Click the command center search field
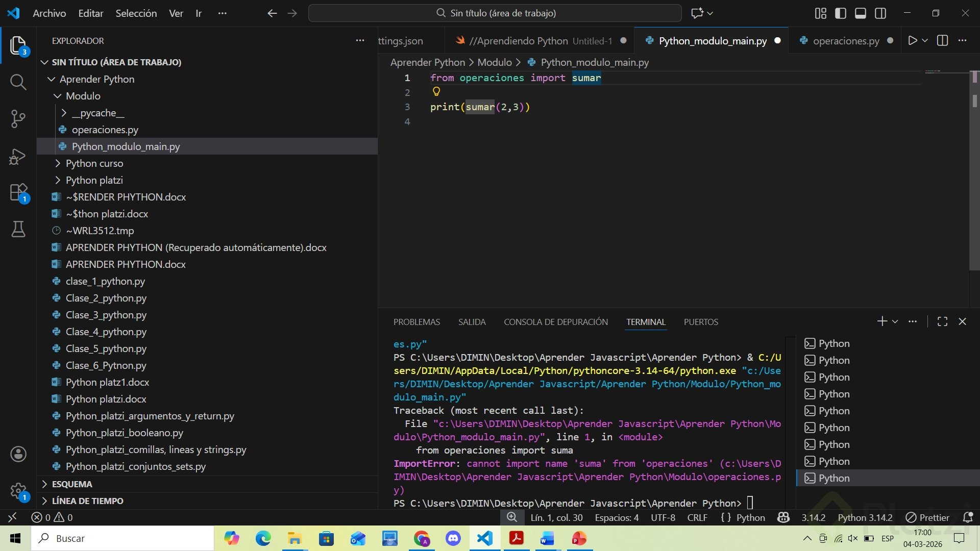The height and width of the screenshot is (551, 980). click(495, 13)
